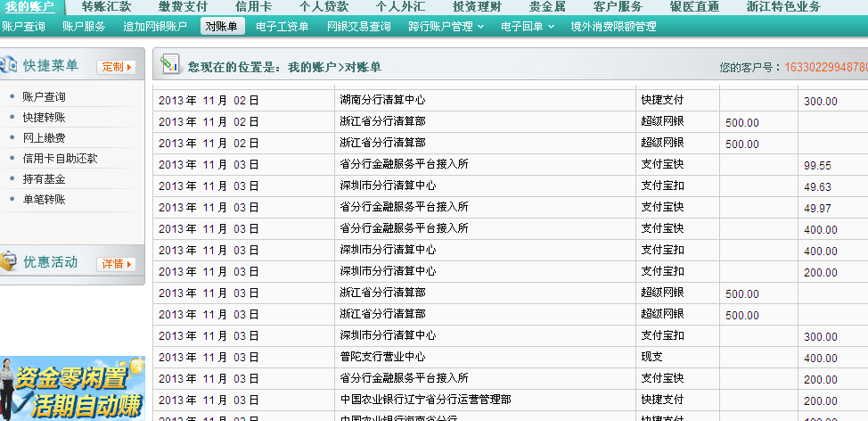The width and height of the screenshot is (868, 421).
Task: Click the 优惠活动 panel icon
Action: [x=9, y=262]
